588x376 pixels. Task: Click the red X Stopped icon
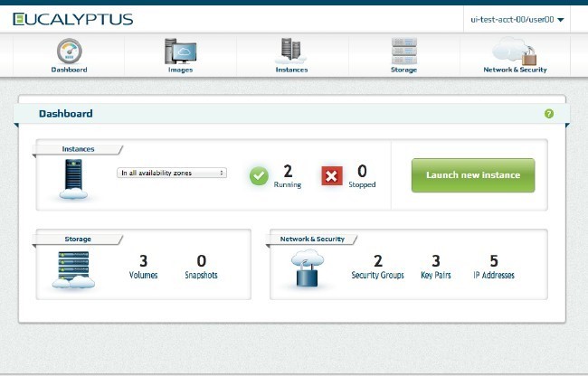[x=332, y=175]
